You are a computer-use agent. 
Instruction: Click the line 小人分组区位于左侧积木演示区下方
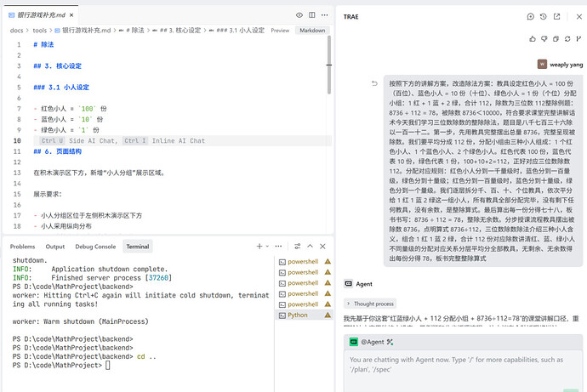coord(88,215)
